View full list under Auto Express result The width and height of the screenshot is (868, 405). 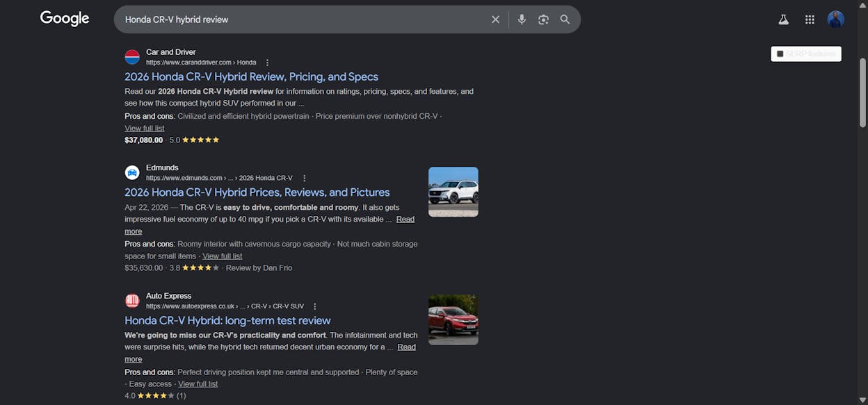pos(198,383)
